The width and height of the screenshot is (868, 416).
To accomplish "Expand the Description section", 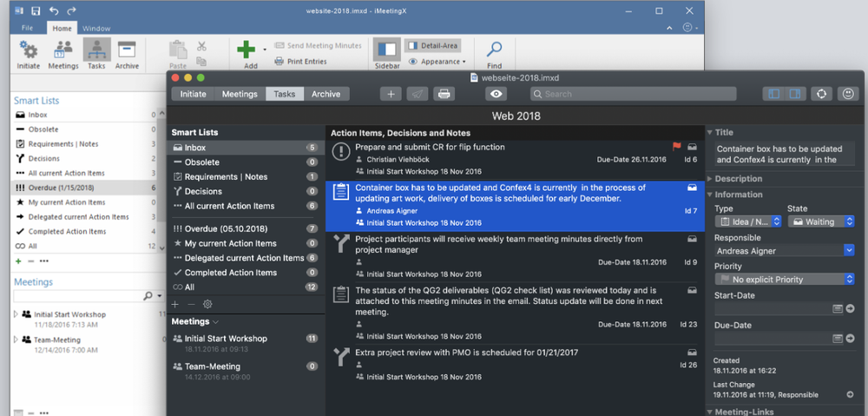I will [710, 179].
